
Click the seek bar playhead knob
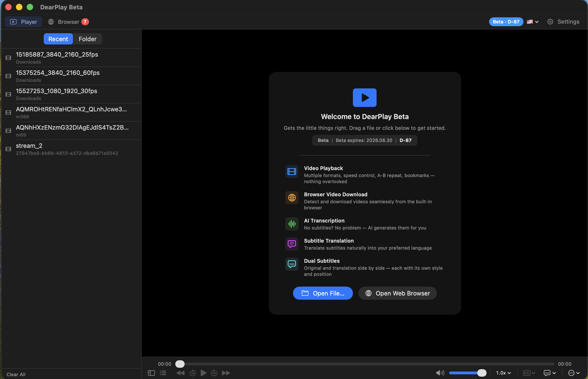[x=180, y=364]
